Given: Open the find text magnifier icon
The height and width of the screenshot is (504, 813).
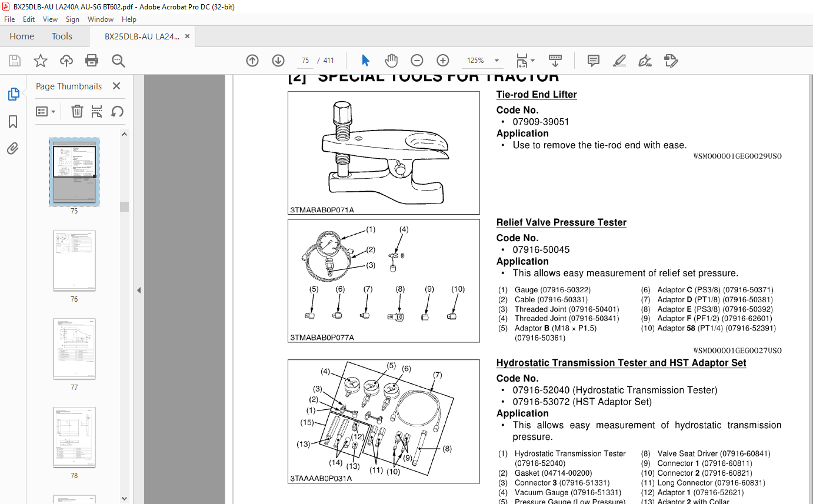Looking at the screenshot, I should pyautogui.click(x=118, y=61).
